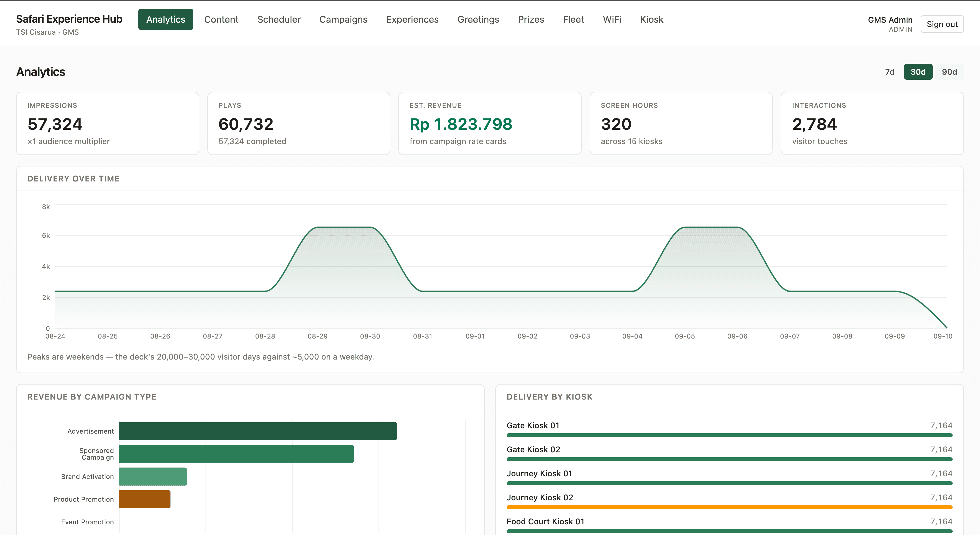
Task: Click the Journey Kiosk 01 label
Action: pyautogui.click(x=539, y=473)
